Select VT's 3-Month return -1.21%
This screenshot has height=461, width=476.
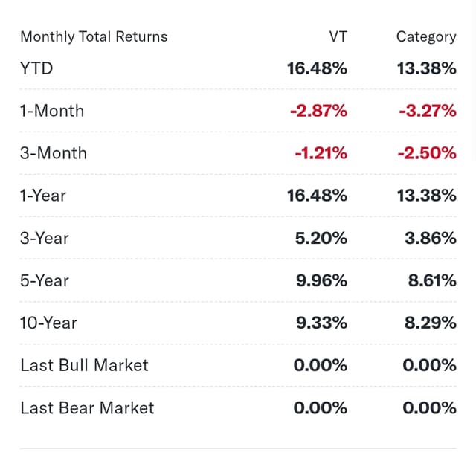[x=321, y=153]
